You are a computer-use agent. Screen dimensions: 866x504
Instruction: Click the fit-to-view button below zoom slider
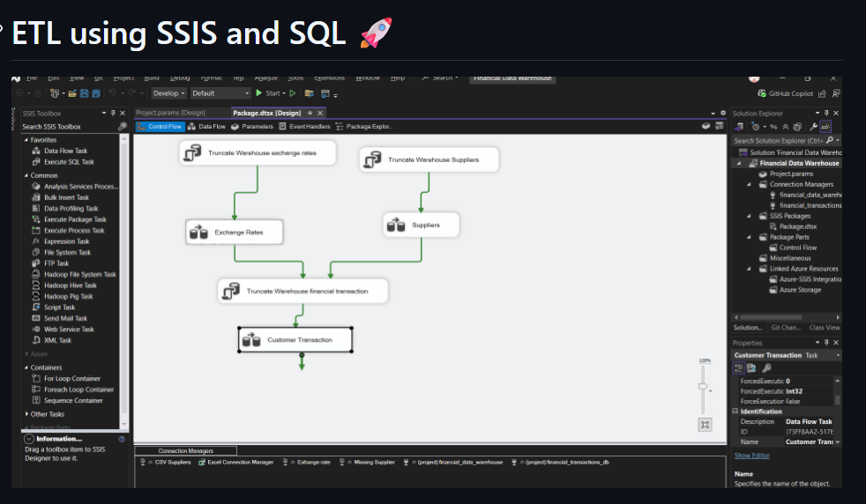(x=705, y=425)
